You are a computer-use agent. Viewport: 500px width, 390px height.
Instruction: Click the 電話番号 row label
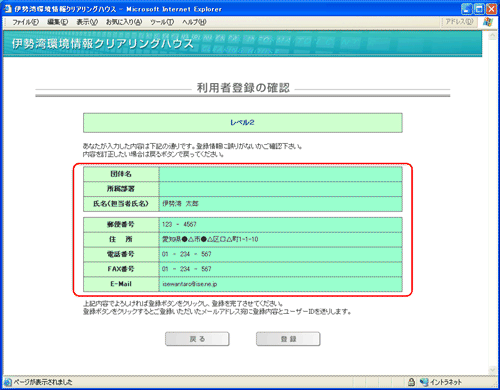click(x=121, y=254)
